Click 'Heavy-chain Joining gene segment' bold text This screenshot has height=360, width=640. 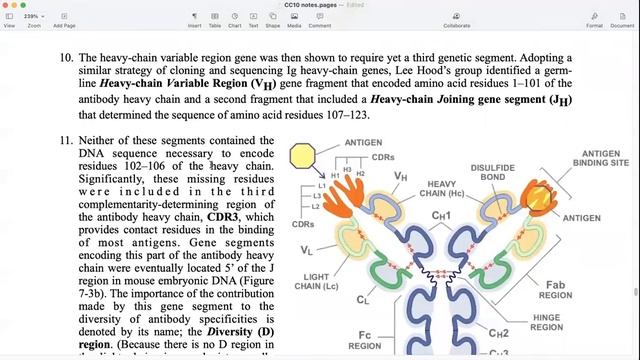(457, 100)
